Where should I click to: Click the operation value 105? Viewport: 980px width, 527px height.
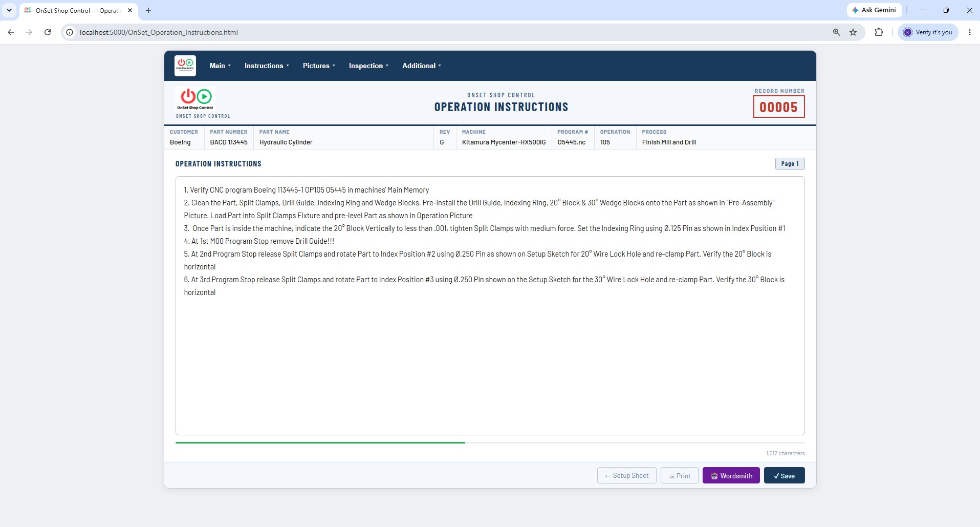[605, 142]
